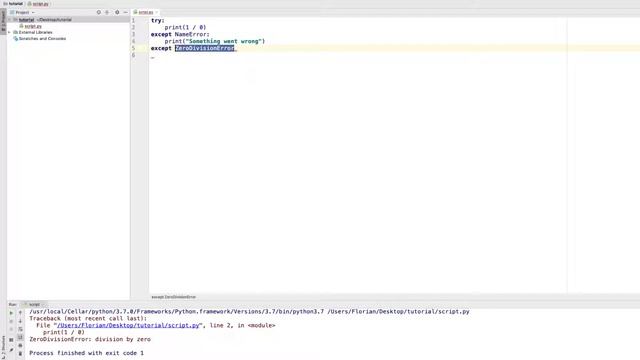Select script.py in the project tree

point(33,26)
